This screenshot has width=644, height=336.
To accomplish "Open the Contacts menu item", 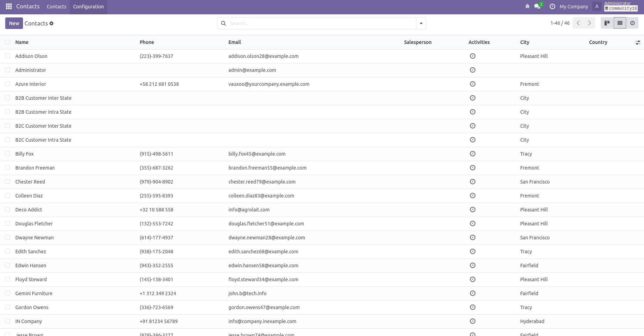I will [56, 6].
